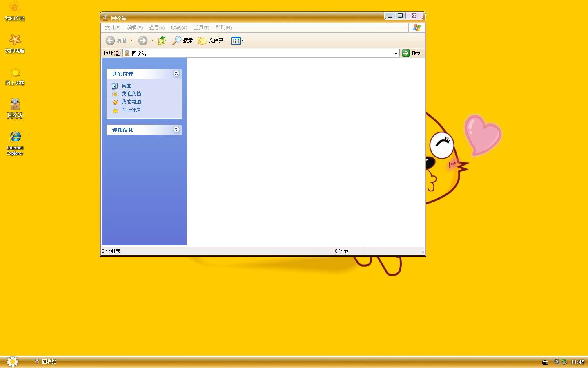The width and height of the screenshot is (588, 368).
Task: Click in the address bar field
Action: (x=261, y=53)
